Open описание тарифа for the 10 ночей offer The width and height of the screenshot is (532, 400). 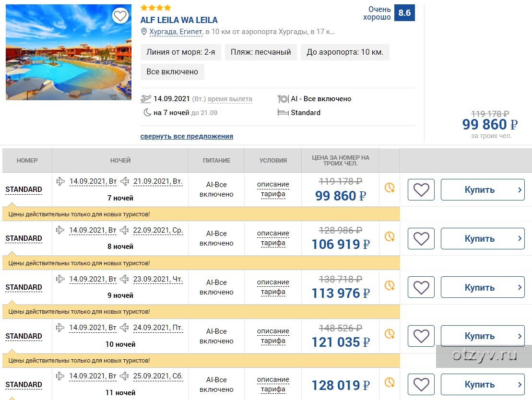[x=273, y=336]
